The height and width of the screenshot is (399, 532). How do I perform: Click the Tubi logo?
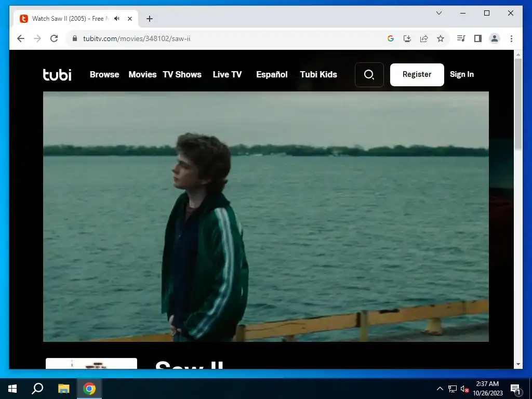click(57, 75)
